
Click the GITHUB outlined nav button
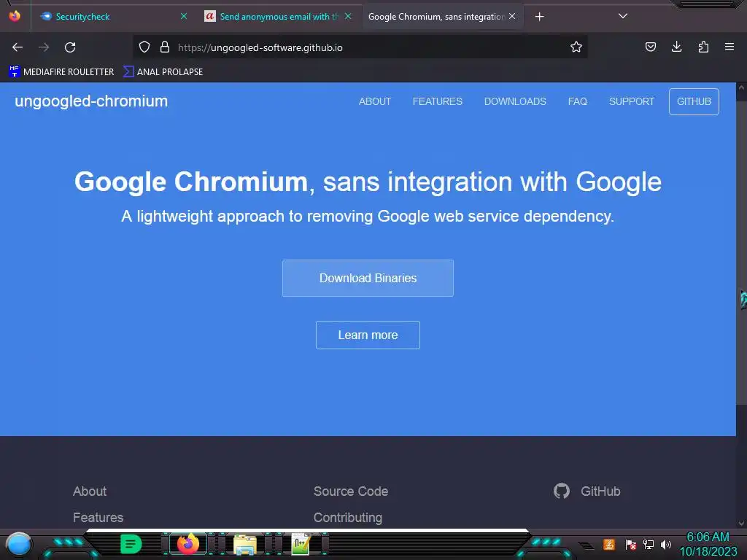[694, 101]
